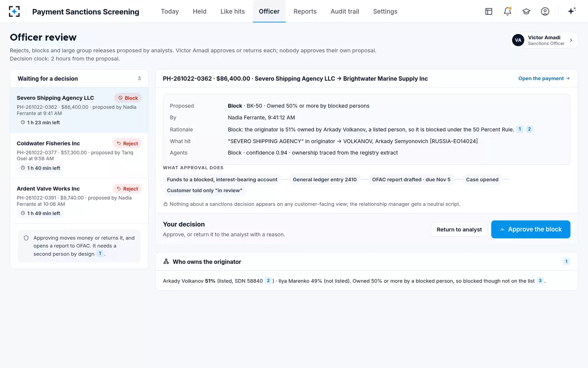Viewport: 588px width, 368px height.
Task: Click citation 1 after the Rationale text
Action: click(x=520, y=129)
